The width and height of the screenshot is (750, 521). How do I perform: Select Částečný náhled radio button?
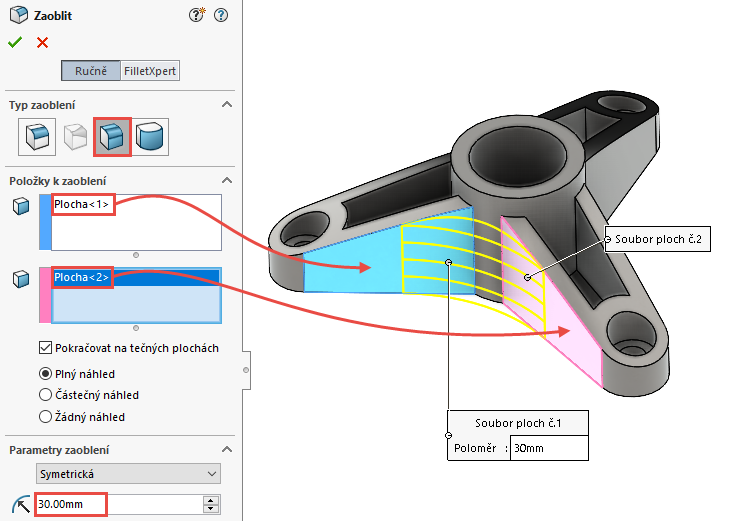click(45, 395)
